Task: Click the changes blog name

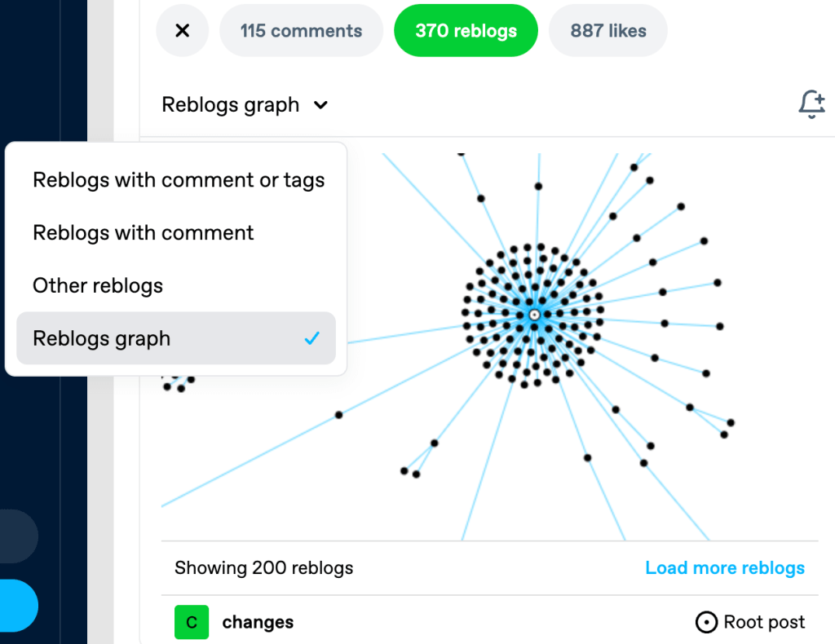Action: tap(258, 622)
